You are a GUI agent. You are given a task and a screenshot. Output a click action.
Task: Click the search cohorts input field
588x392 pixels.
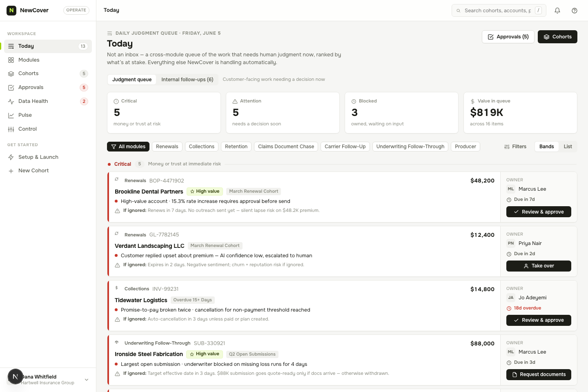click(499, 11)
